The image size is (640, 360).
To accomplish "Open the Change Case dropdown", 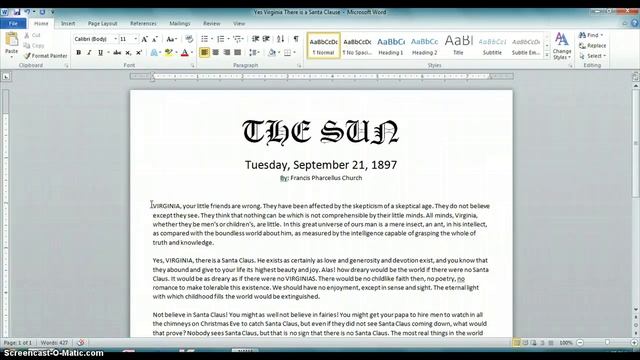I will coord(171,39).
